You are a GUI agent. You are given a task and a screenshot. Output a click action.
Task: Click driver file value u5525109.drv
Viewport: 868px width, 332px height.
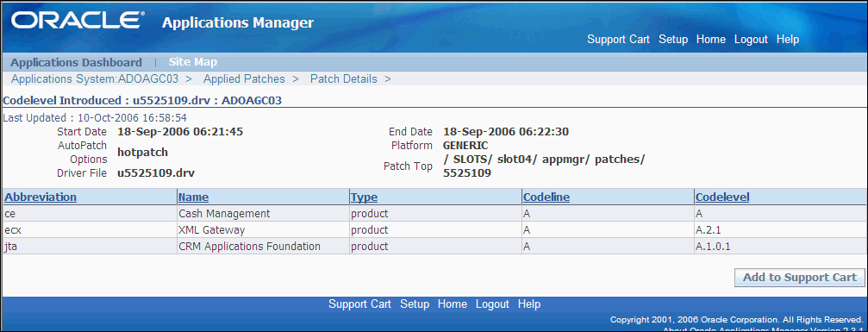tap(156, 173)
